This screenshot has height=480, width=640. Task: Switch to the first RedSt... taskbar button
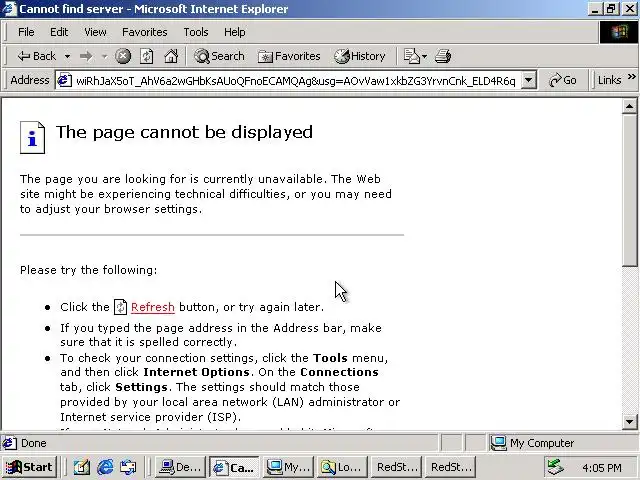396,467
